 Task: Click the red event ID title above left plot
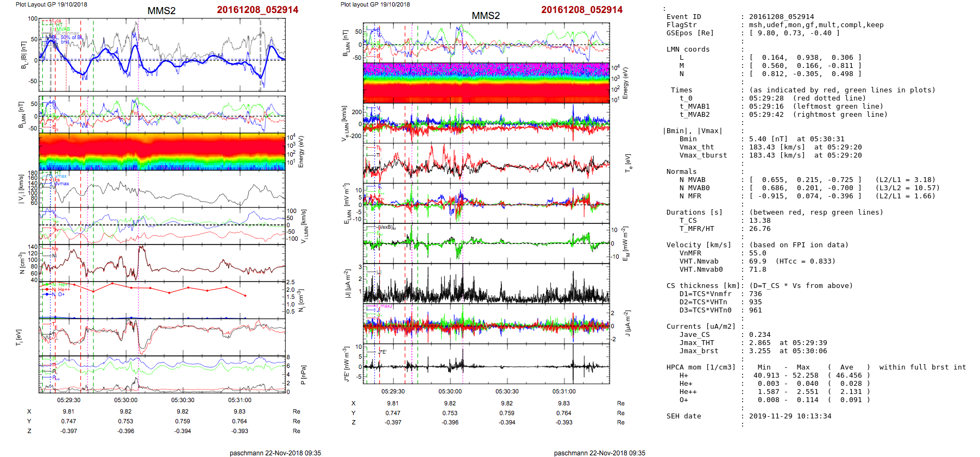pyautogui.click(x=257, y=10)
